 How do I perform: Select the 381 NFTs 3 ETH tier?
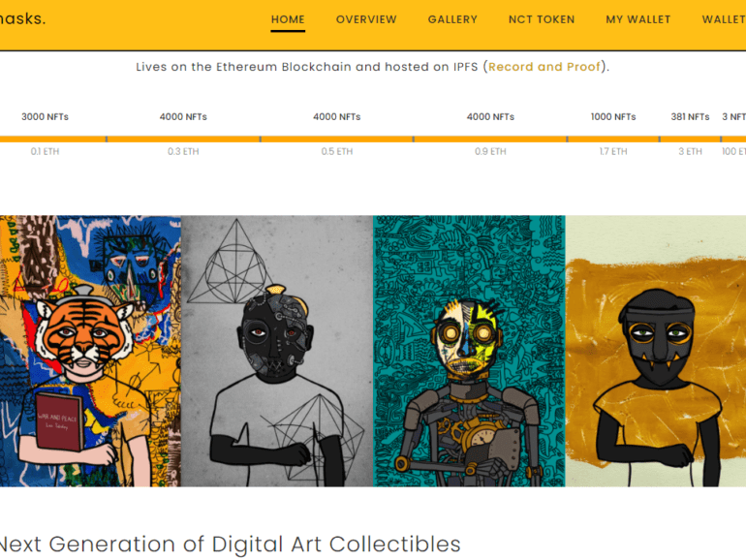coord(691,139)
